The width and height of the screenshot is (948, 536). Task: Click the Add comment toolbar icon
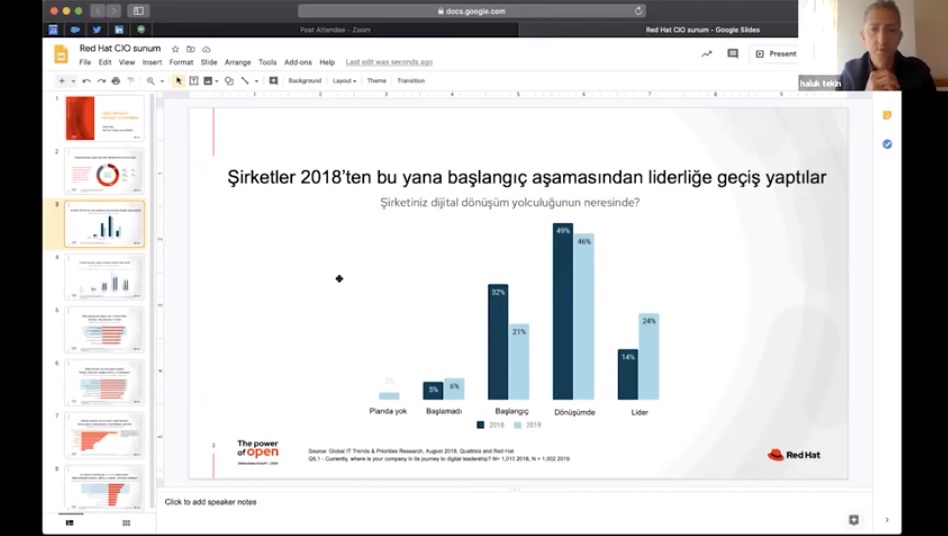click(x=273, y=81)
